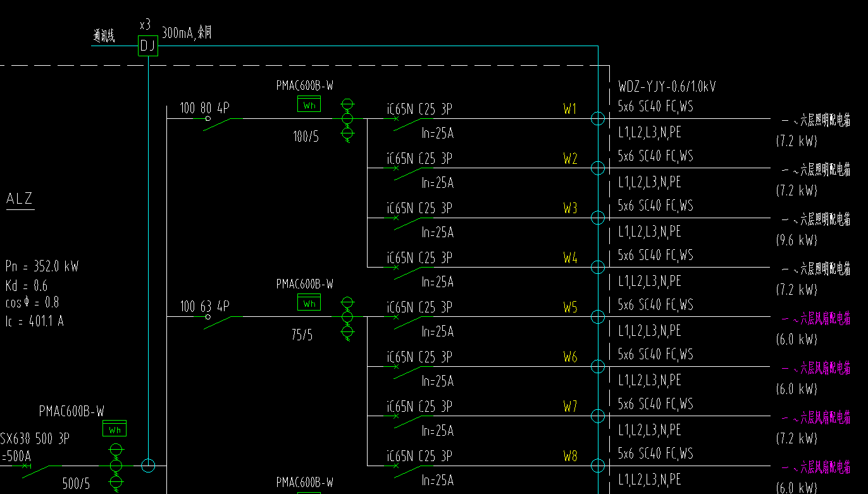This screenshot has width=868, height=494.
Task: Click the iC65N C25 3P text on W4
Action: 419,258
